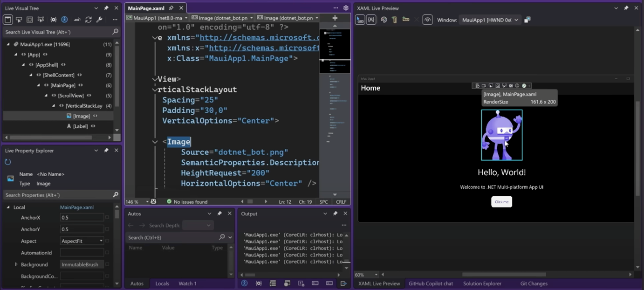Toggle the AnchorX property marker box
Image resolution: width=644 pixels, height=290 pixels.
[x=107, y=218]
